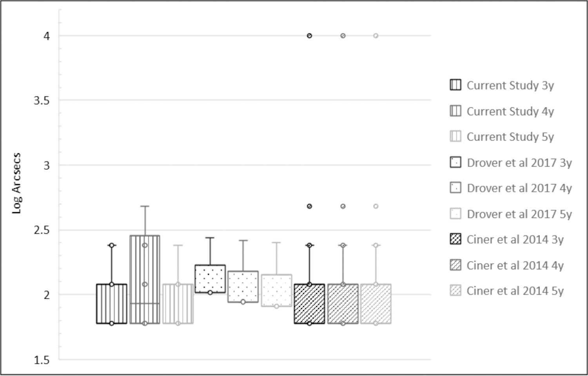Select the dark hatched Ciner 3y box
This screenshot has width=588, height=376.
pyautogui.click(x=309, y=304)
